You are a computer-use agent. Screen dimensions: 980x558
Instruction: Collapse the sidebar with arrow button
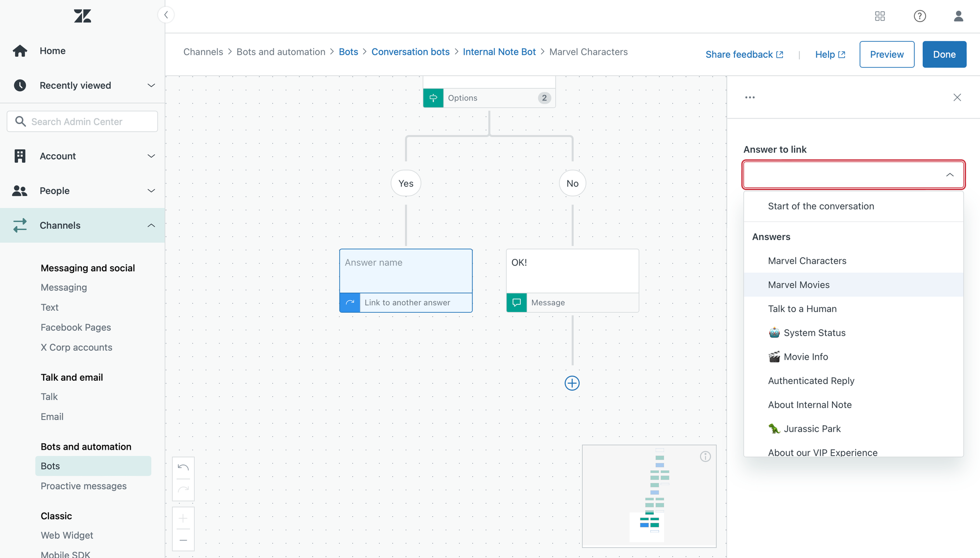[166, 15]
